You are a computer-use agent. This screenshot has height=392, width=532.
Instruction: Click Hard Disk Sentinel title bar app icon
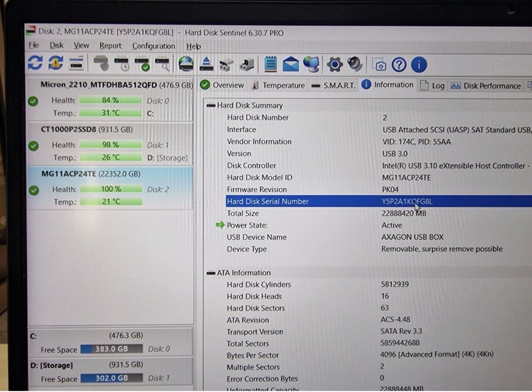31,31
